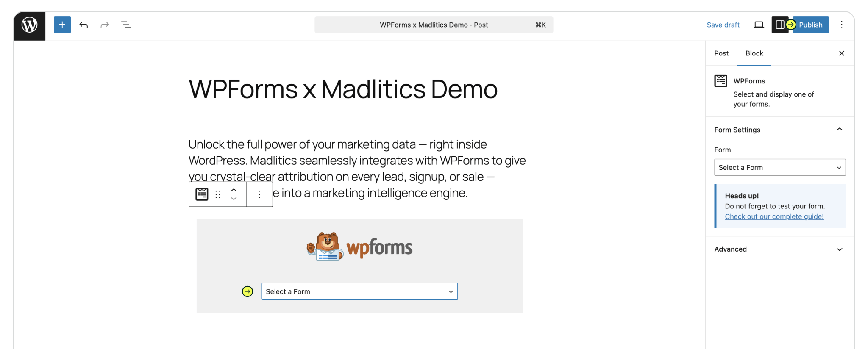The height and width of the screenshot is (349, 868).
Task: Click the Heads up! notice heading
Action: click(x=742, y=196)
